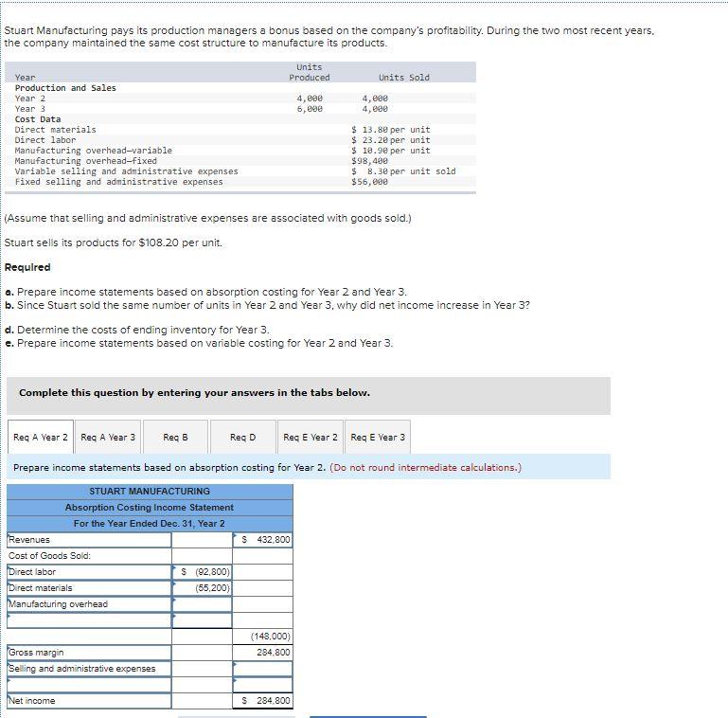Image resolution: width=728 pixels, height=718 pixels.
Task: Click the '$98,400' fixed overhead value
Action: 369,161
